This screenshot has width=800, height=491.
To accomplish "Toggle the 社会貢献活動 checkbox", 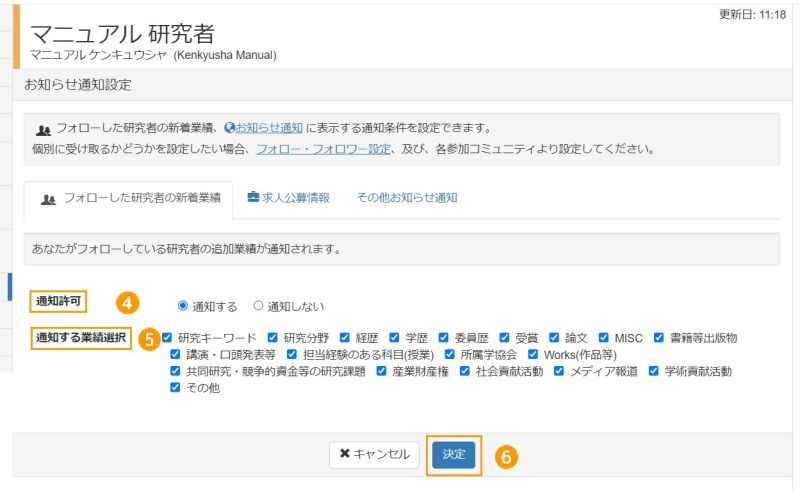I will pyautogui.click(x=464, y=371).
